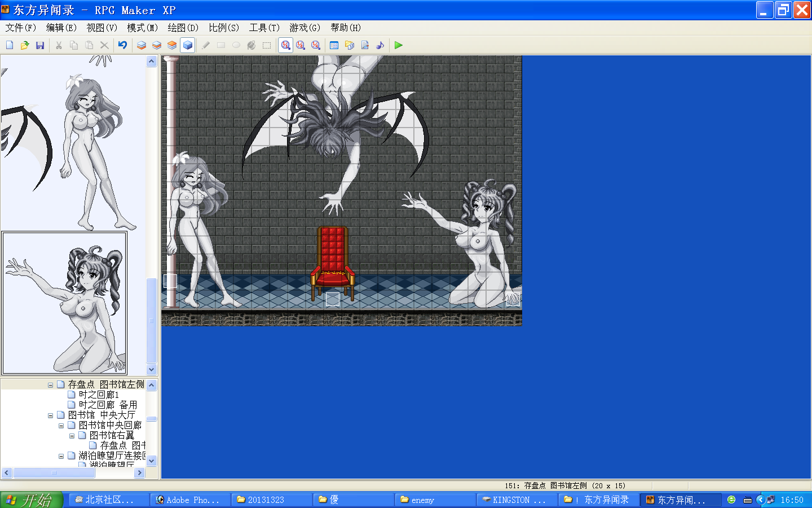Open the enemy folder in taskbar
Screen dimensions: 812x508
(435, 500)
